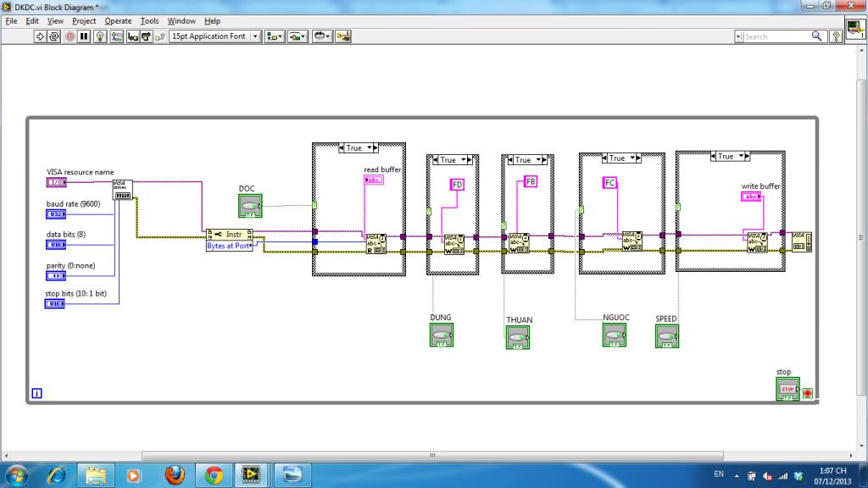
Task: Toggle Highlight Execution lightbulb
Action: coord(100,36)
